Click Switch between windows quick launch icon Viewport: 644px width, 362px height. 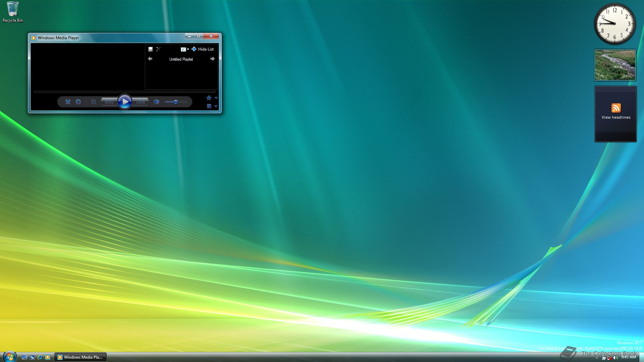point(32,357)
